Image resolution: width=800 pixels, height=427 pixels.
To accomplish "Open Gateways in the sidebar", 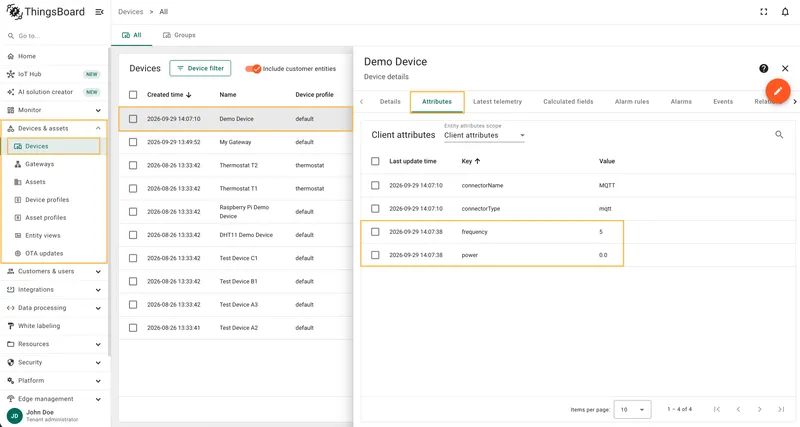I will click(x=54, y=164).
